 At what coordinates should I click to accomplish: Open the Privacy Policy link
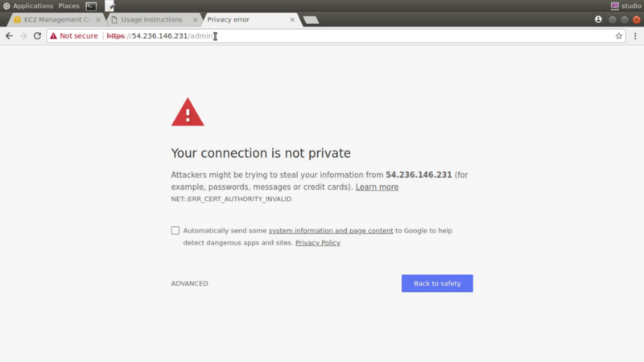(317, 243)
